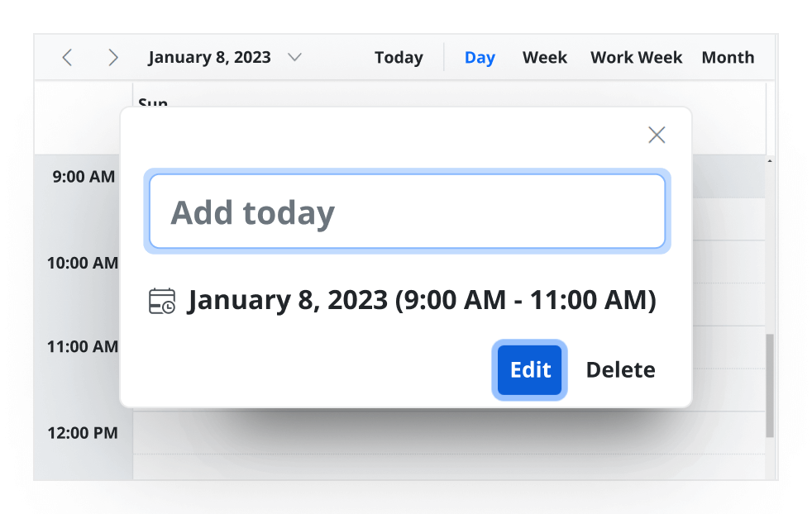Switch to the Week view tab
Viewport: 812px width, 514px height.
tap(544, 57)
